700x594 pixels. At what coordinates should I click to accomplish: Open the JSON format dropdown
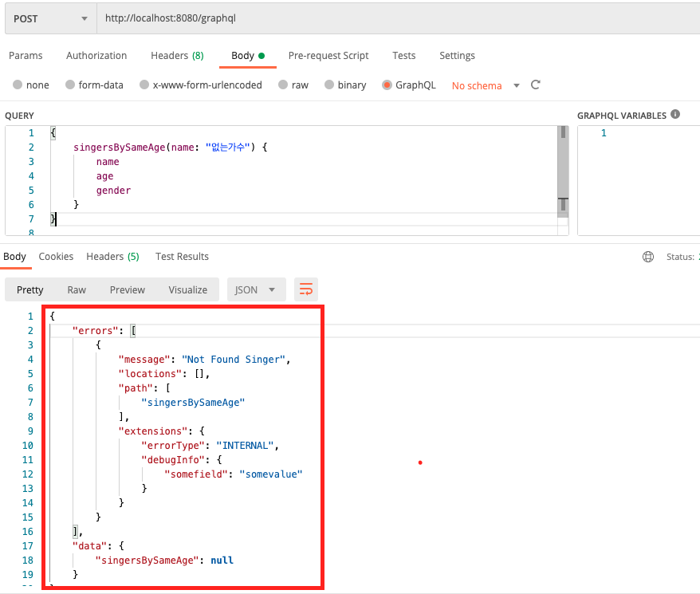coord(256,290)
